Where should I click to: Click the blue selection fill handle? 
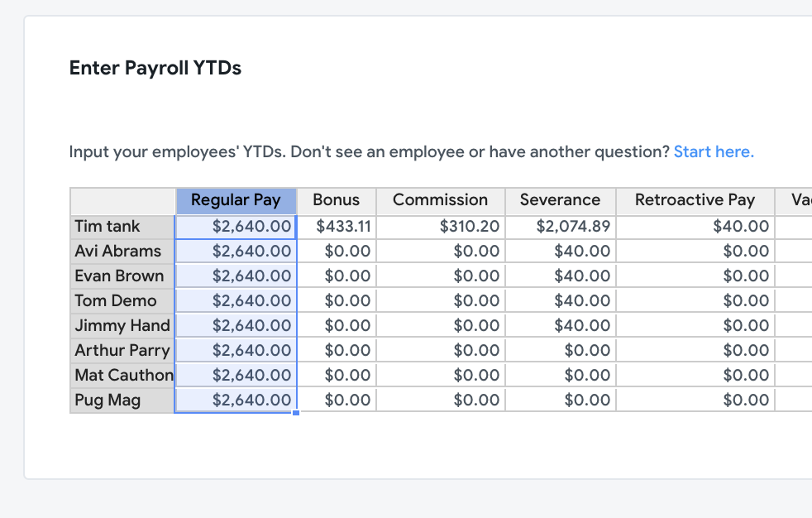pyautogui.click(x=296, y=413)
